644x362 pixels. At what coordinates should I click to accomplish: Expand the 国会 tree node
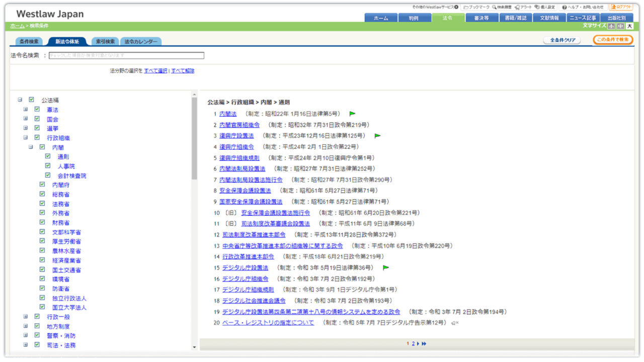coord(25,119)
